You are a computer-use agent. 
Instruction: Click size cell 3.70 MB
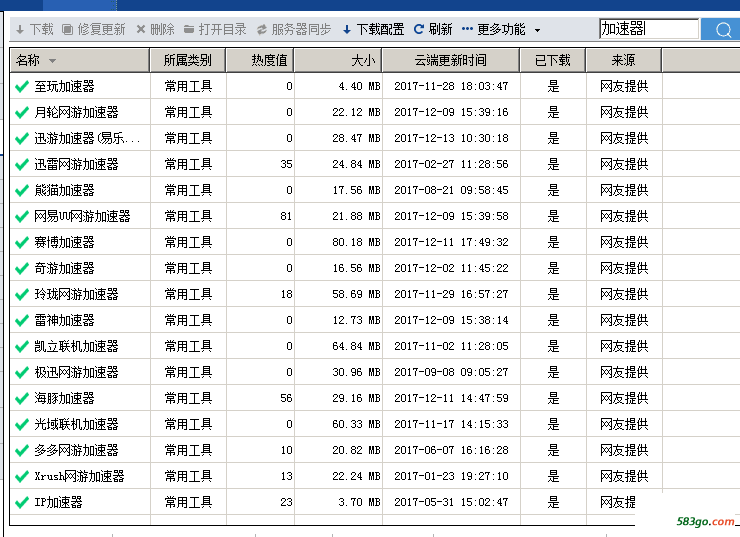pos(359,502)
